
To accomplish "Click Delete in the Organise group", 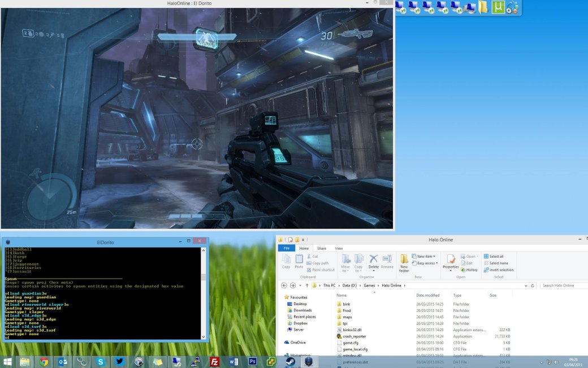I will [374, 261].
